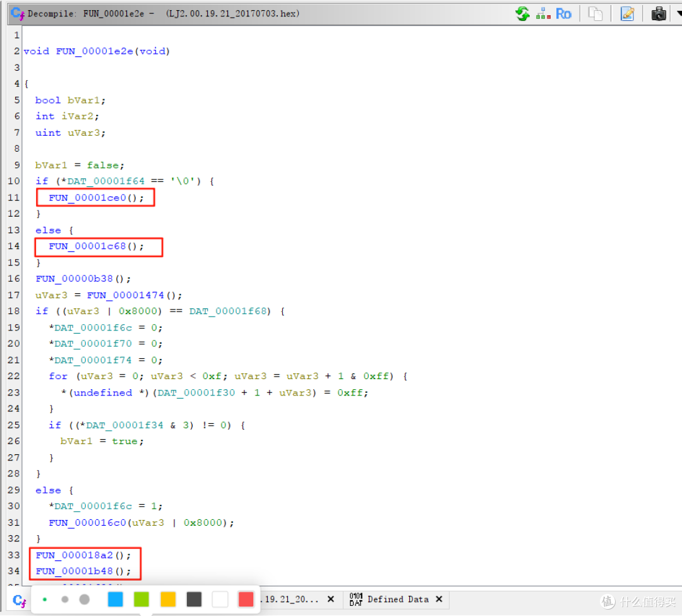This screenshot has height=616, width=682.
Task: Pick the dark gray color swatch
Action: (194, 600)
